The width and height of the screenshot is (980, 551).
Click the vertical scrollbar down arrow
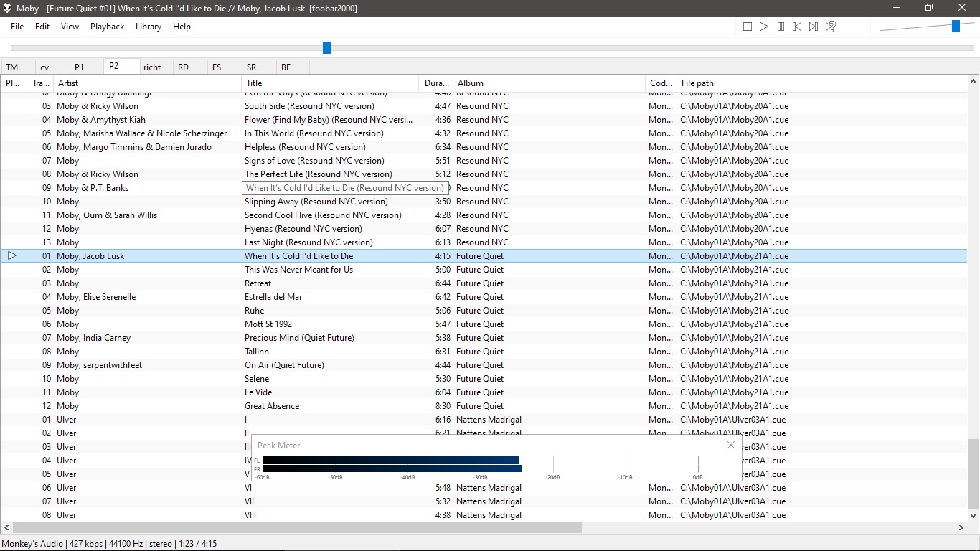(x=974, y=515)
